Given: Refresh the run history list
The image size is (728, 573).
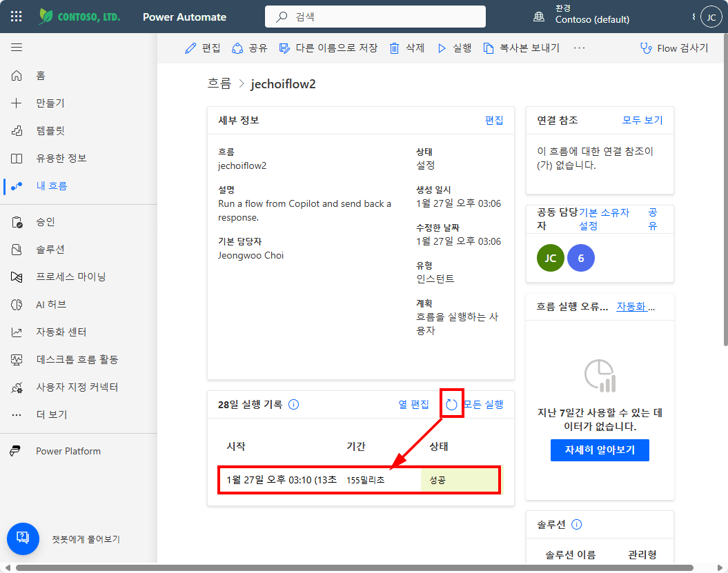Looking at the screenshot, I should [451, 405].
